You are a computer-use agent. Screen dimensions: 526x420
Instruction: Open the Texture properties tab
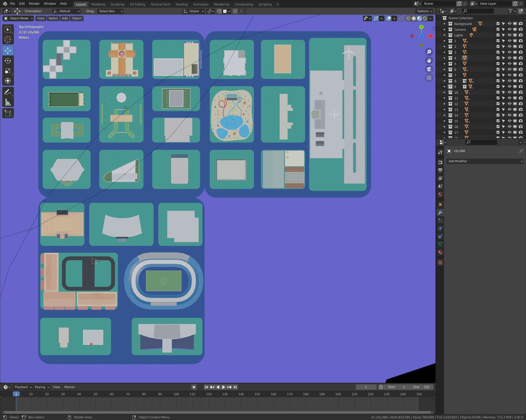click(x=440, y=263)
